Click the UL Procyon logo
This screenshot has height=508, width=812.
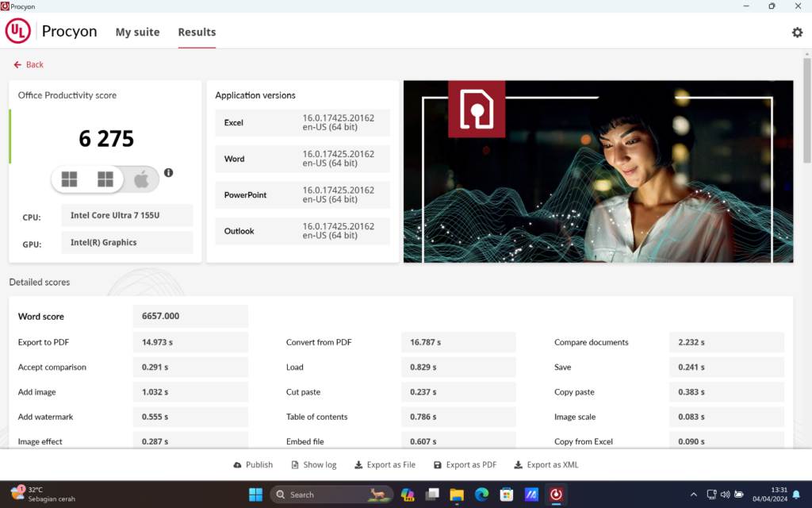pyautogui.click(x=17, y=31)
